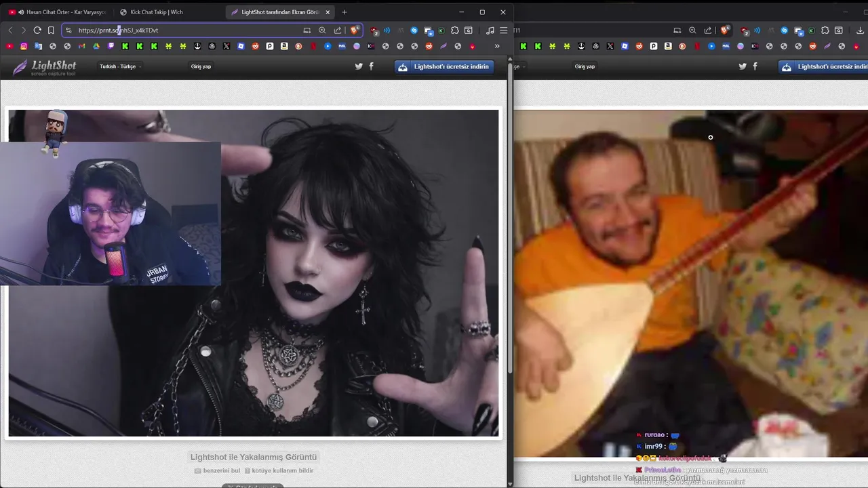Viewport: 868px width, 488px height.
Task: Click the Twitter icon in left LightShot header
Action: (359, 66)
